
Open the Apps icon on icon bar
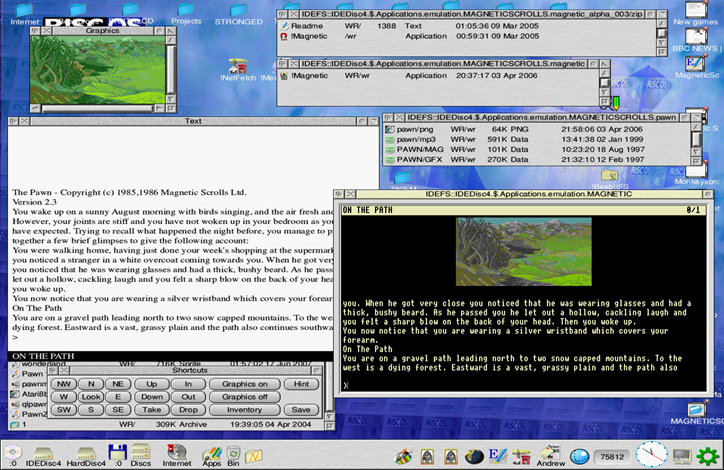(x=212, y=451)
